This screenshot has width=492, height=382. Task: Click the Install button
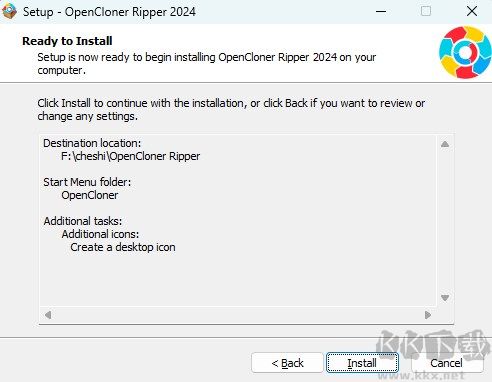(x=362, y=363)
